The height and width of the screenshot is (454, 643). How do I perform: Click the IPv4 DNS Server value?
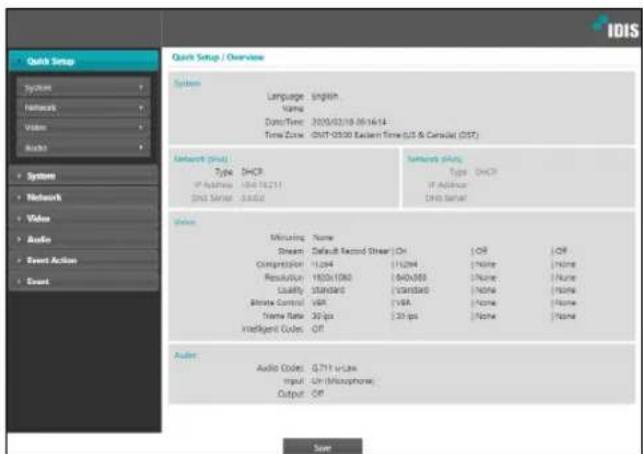(x=253, y=198)
